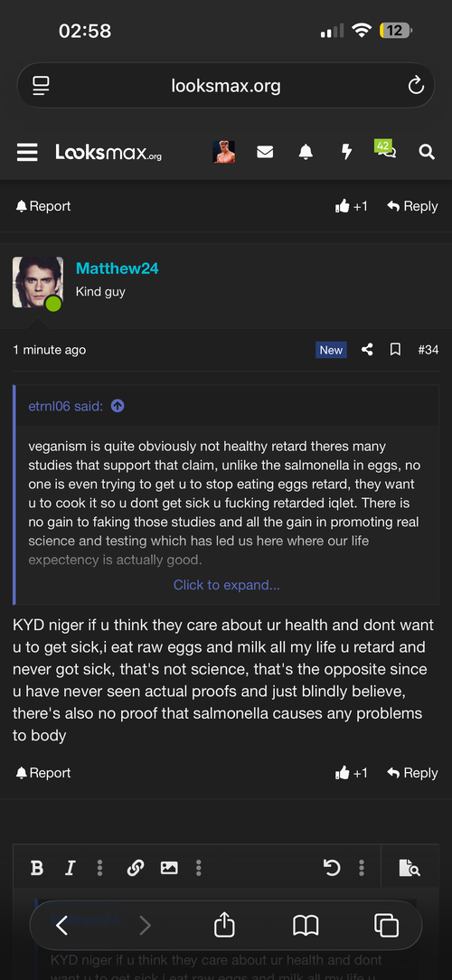Open more options beside the italic button
Viewport: 452px width, 980px height.
[x=99, y=868]
